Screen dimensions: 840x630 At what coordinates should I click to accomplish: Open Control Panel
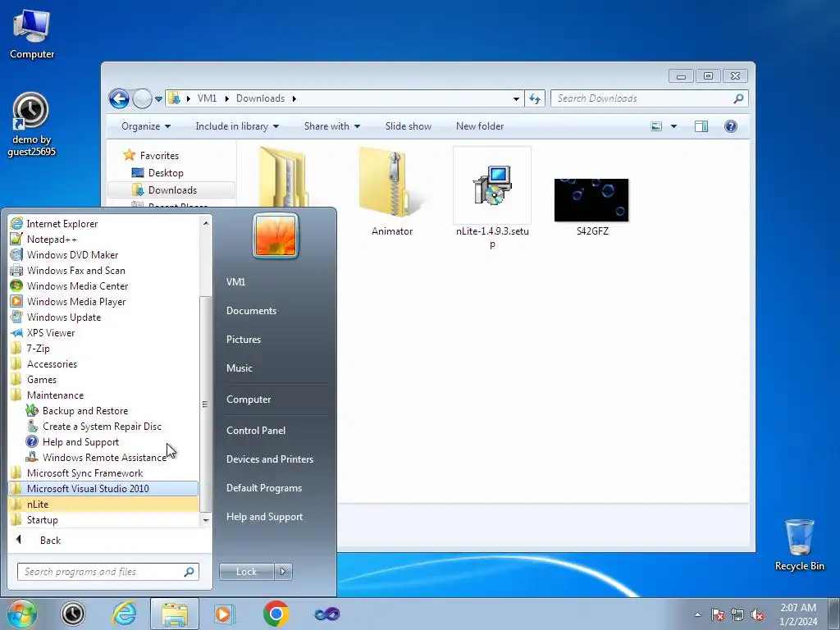[x=256, y=430]
